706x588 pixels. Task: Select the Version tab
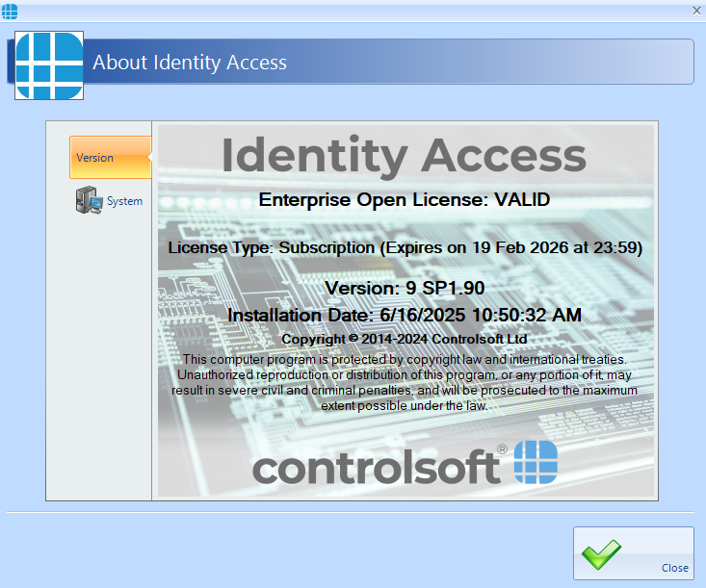coord(111,158)
